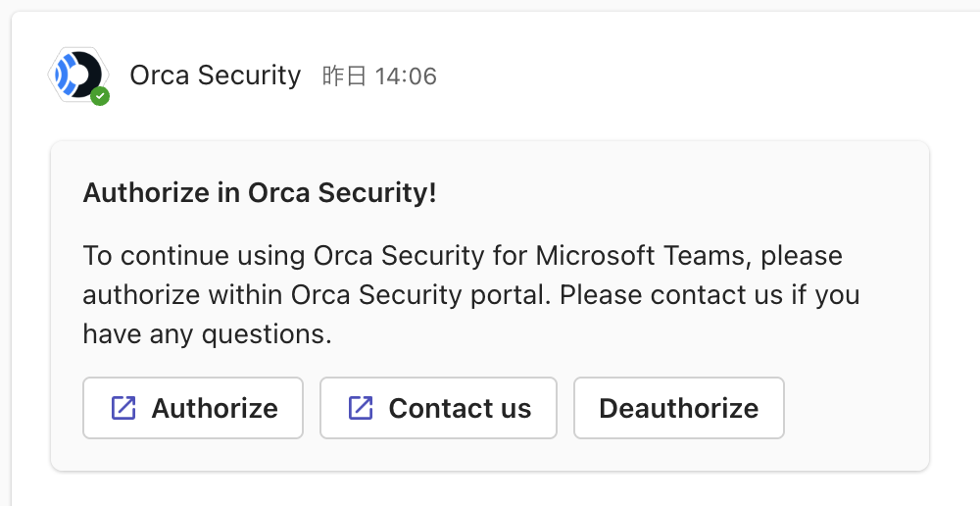The height and width of the screenshot is (506, 980).
Task: Click the "Authorize in Orca Security!" card heading
Action: click(260, 192)
